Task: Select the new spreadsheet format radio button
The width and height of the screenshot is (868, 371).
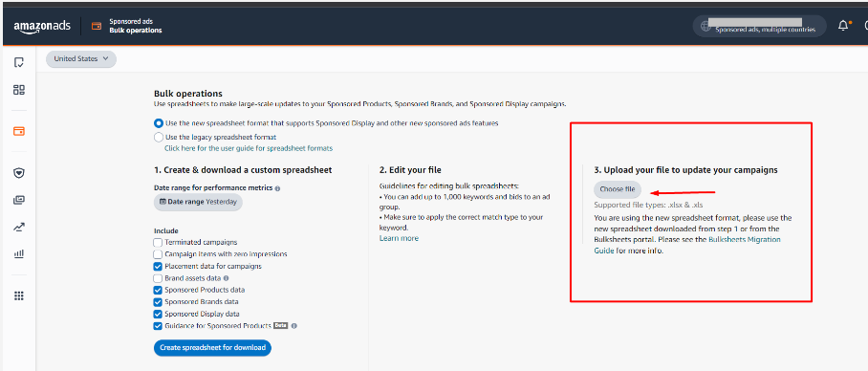Action: (x=159, y=123)
